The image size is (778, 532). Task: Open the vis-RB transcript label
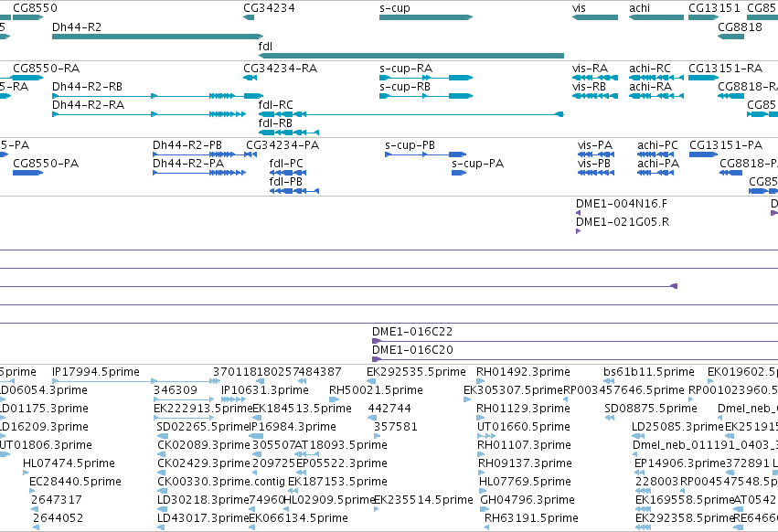589,86
